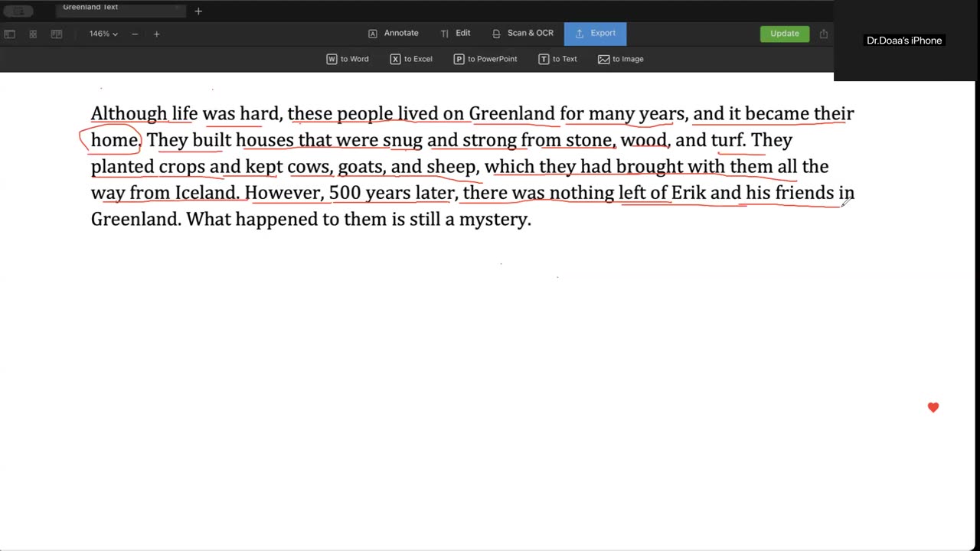Click the word "Iceland" in the text

[204, 193]
